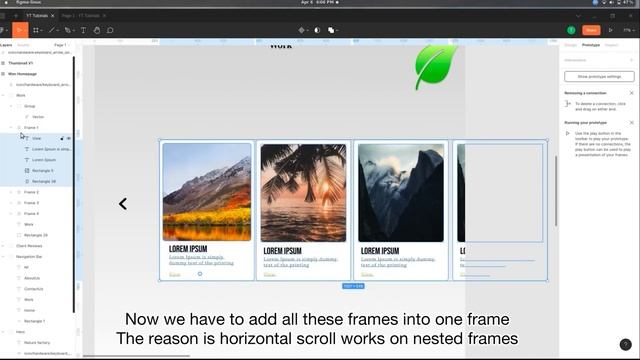Select the Pen tool
The height and width of the screenshot is (360, 640).
tap(68, 30)
